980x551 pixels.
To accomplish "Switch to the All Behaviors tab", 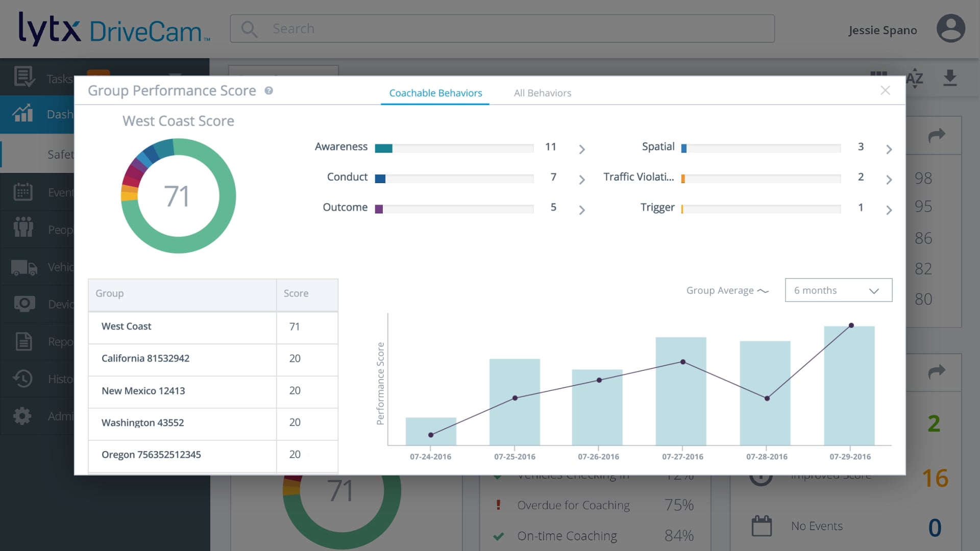I will [x=543, y=93].
